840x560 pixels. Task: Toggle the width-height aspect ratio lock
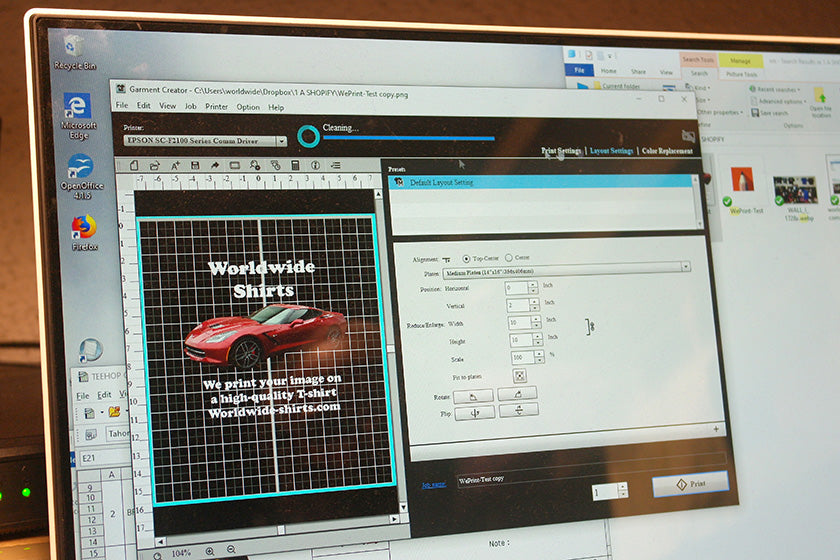(591, 325)
